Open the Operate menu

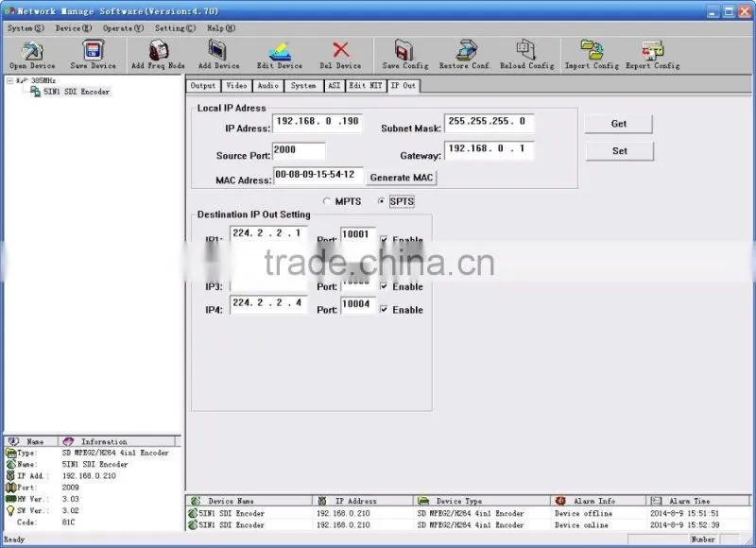click(x=123, y=28)
